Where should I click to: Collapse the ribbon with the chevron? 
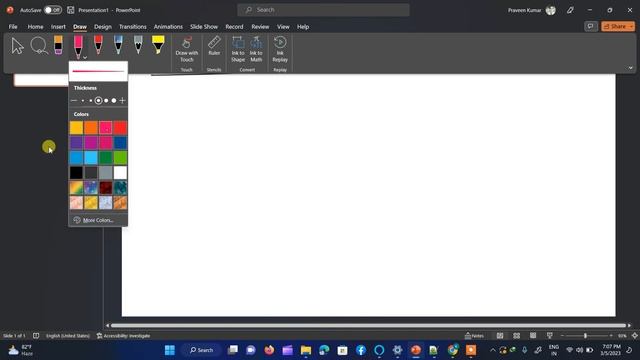pos(631,68)
